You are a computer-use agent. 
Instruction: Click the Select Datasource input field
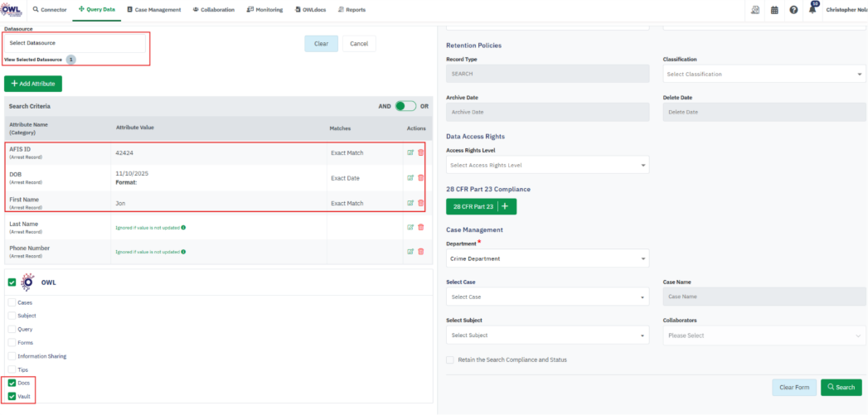pyautogui.click(x=75, y=43)
